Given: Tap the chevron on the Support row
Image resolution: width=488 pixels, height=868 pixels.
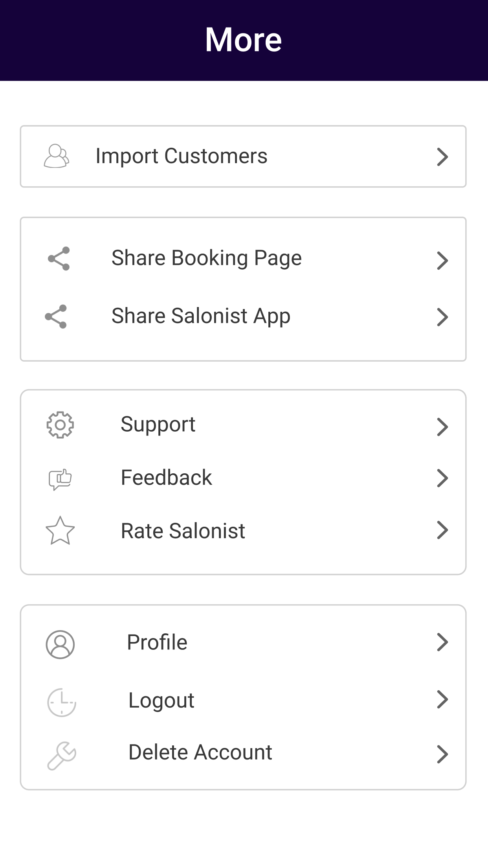Looking at the screenshot, I should click(442, 427).
